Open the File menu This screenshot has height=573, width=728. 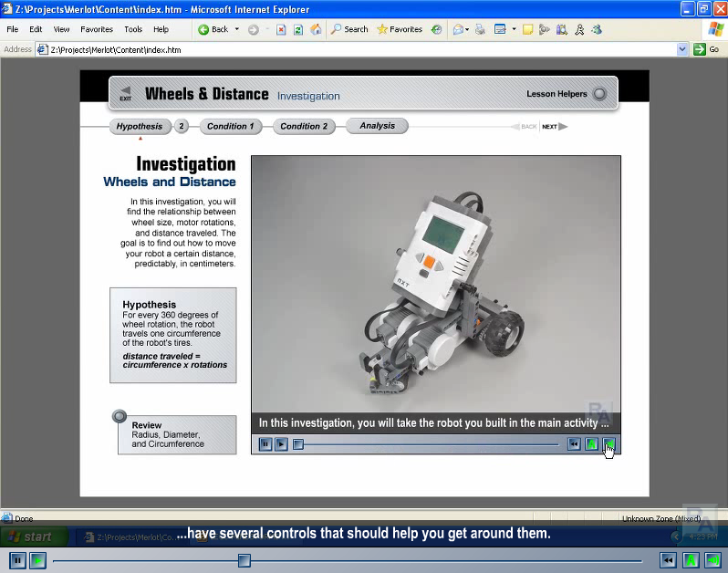[x=13, y=29]
